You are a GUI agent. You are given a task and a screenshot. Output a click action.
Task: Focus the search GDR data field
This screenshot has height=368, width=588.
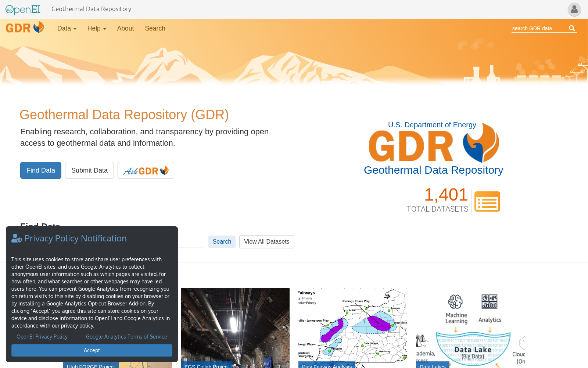pos(539,28)
